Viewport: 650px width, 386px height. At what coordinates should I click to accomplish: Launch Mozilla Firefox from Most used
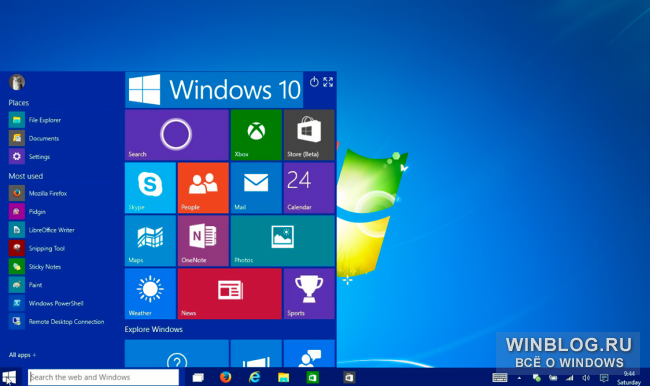coord(38,193)
